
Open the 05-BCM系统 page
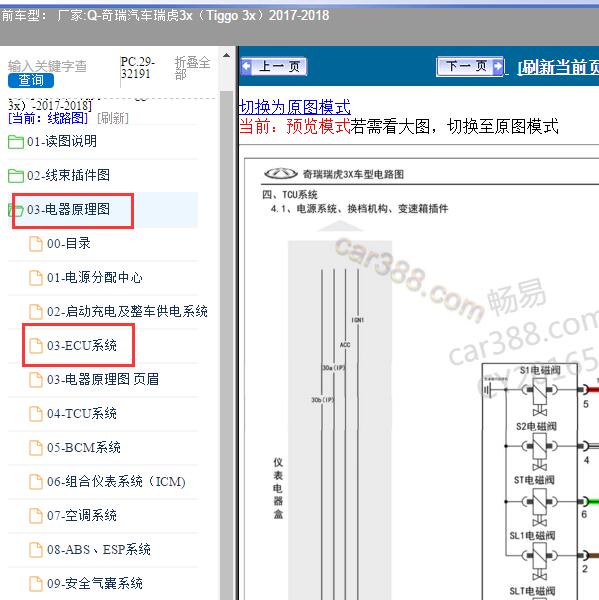pos(83,448)
